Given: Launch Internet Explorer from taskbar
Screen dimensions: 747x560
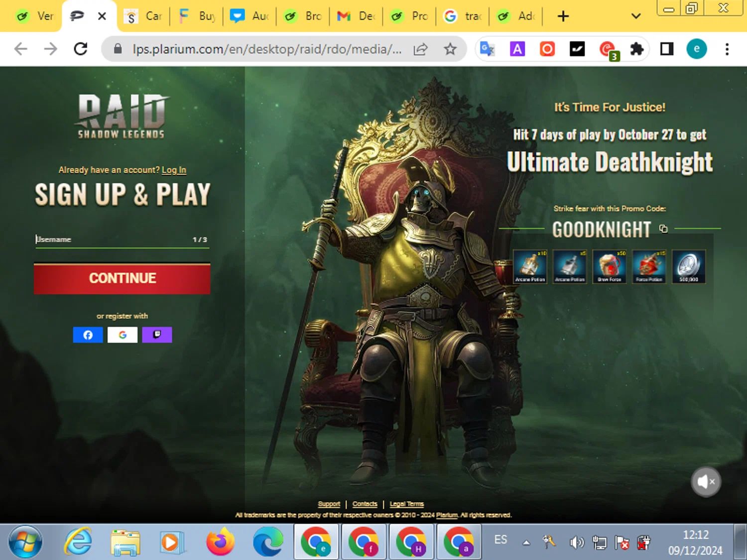Looking at the screenshot, I should point(78,542).
